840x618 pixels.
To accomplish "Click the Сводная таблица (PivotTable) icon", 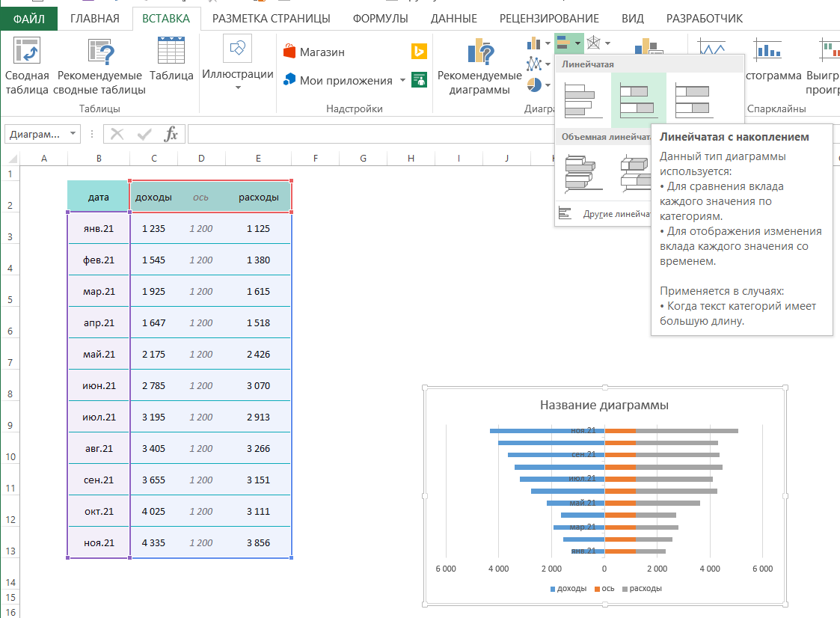I will (26, 52).
